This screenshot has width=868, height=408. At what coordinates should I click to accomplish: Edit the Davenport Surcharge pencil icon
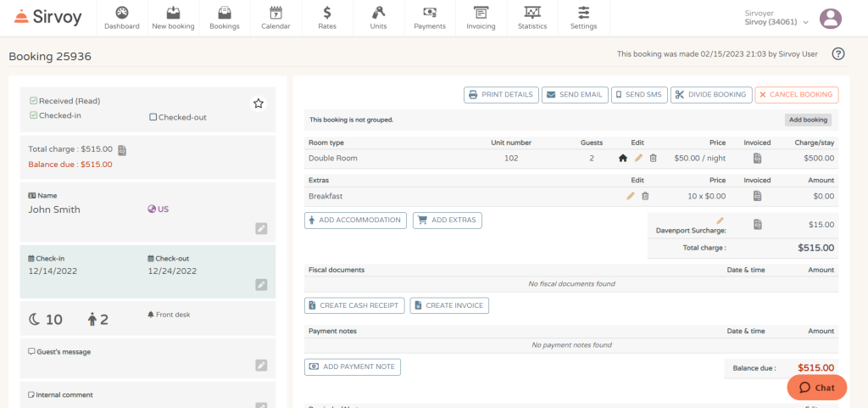(721, 221)
